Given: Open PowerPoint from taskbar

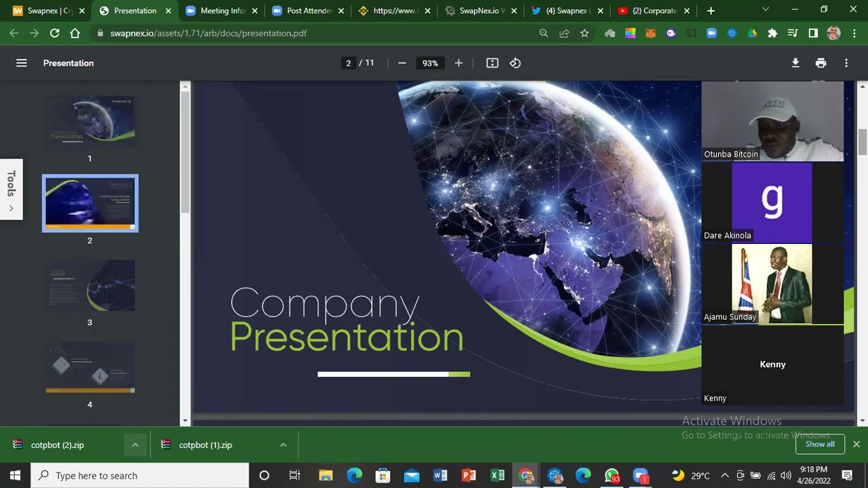Looking at the screenshot, I should (x=469, y=476).
